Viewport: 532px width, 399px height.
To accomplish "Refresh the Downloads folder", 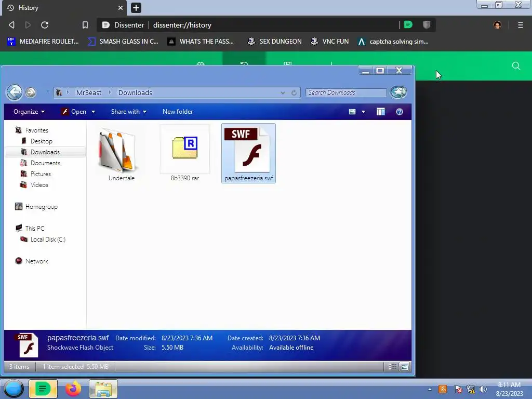I will (294, 92).
